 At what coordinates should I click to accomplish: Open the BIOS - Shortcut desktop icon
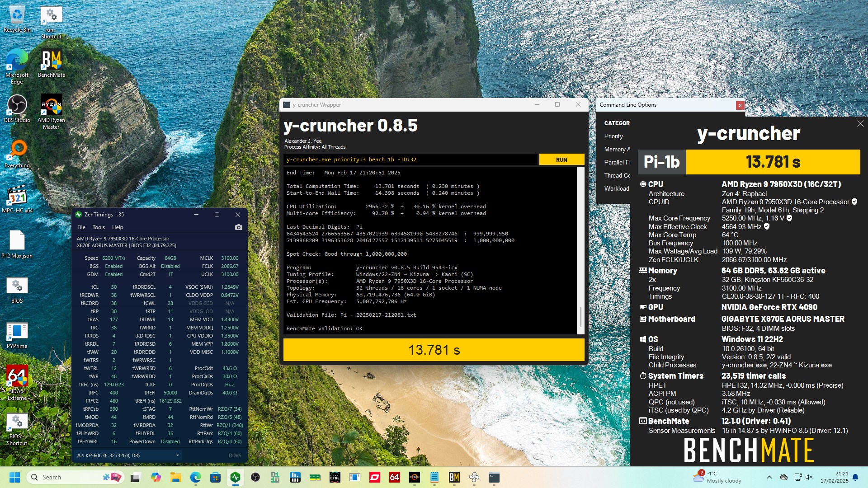pyautogui.click(x=17, y=429)
